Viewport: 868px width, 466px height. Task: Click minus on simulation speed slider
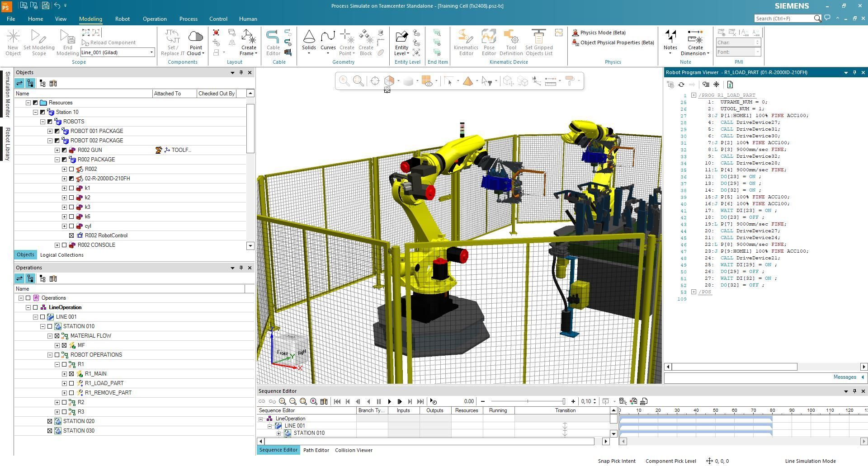click(x=483, y=401)
